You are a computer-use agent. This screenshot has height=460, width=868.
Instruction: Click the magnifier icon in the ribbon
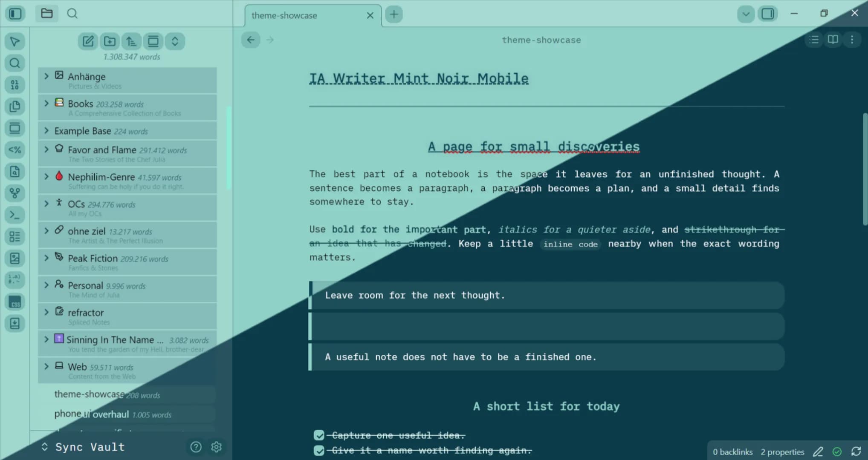(x=15, y=63)
